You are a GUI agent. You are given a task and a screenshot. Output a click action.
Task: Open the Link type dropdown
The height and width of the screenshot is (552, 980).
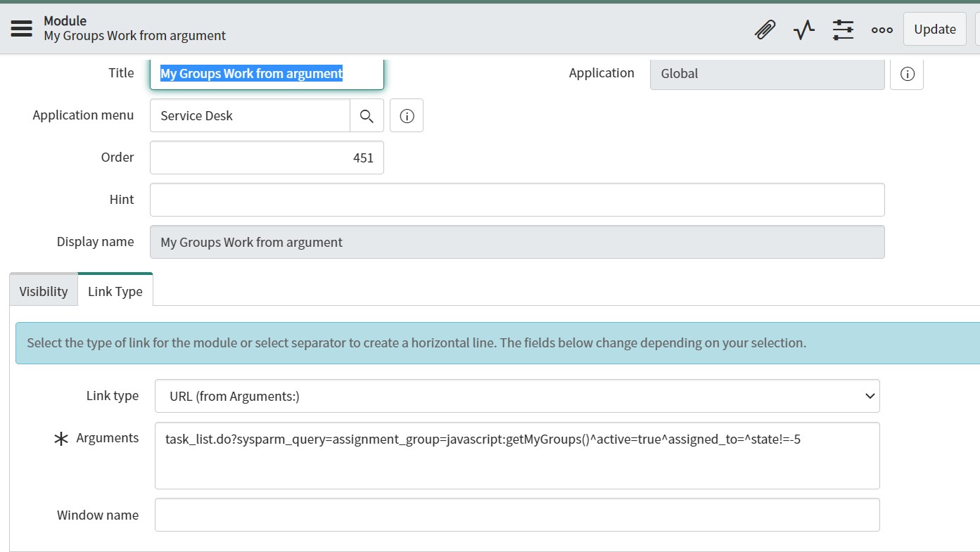[x=517, y=396]
